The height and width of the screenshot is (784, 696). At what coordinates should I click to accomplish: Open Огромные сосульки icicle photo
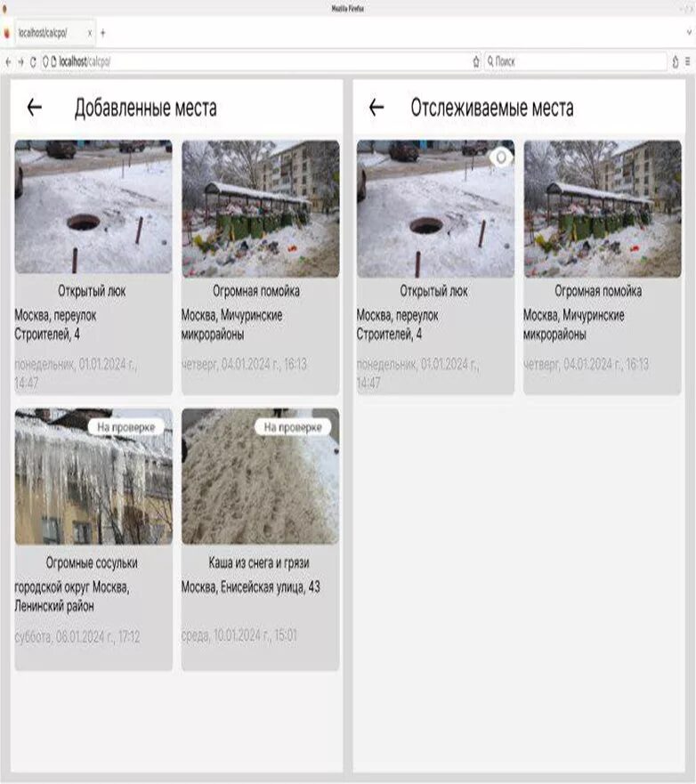(x=93, y=476)
